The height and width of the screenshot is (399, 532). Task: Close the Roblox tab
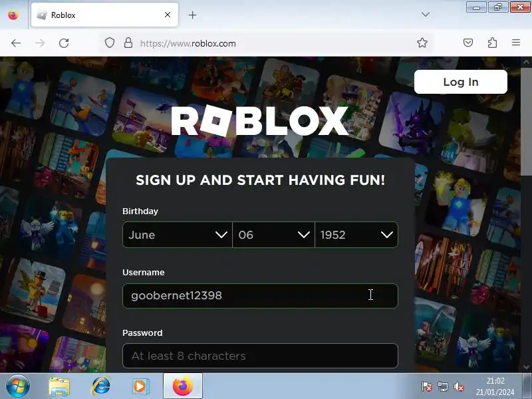(168, 15)
